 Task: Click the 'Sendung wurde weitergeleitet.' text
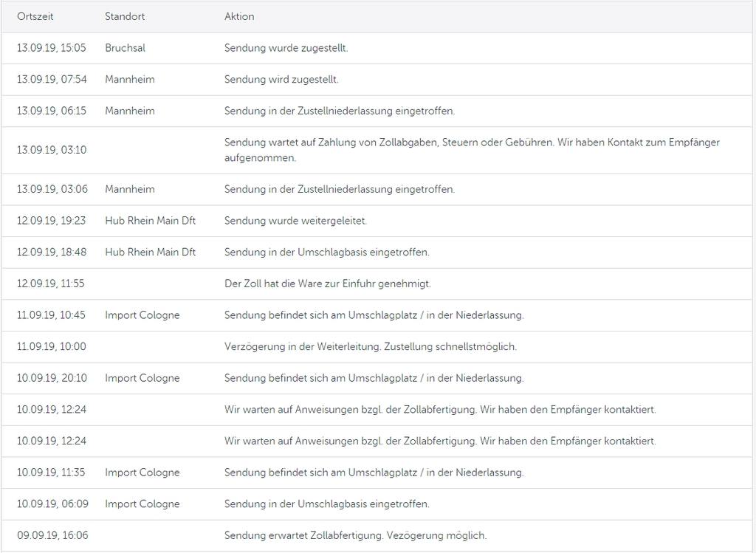tap(295, 221)
